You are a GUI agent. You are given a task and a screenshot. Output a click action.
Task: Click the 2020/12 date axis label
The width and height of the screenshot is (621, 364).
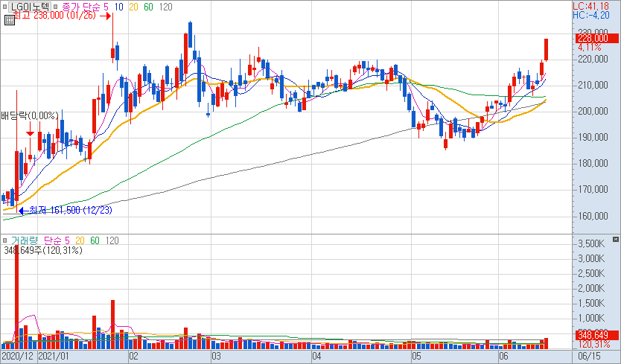point(18,356)
